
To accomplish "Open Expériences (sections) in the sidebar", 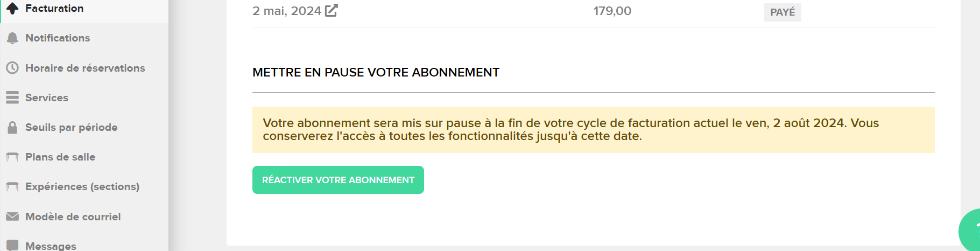I will (x=82, y=186).
